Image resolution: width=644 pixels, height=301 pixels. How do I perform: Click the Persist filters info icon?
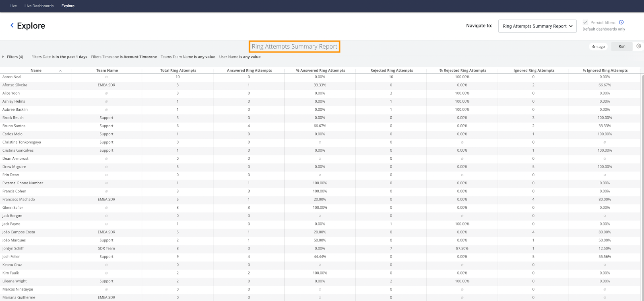coord(621,22)
